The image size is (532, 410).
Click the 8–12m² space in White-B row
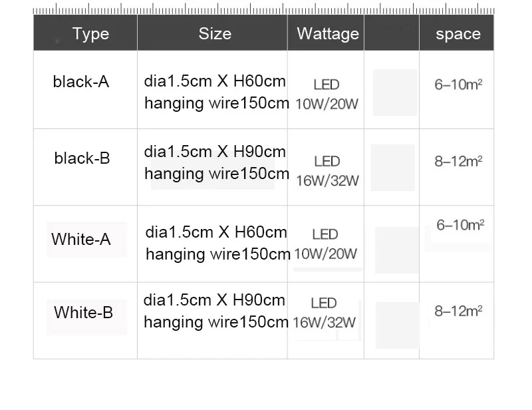pyautogui.click(x=458, y=311)
